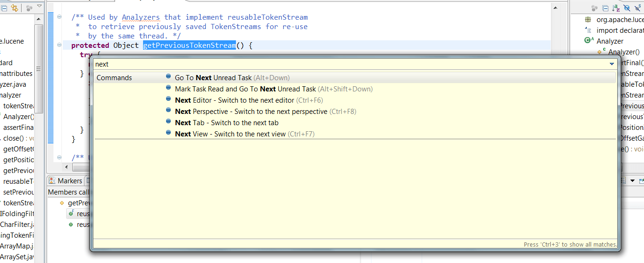Image resolution: width=644 pixels, height=263 pixels.
Task: Click Collapse All icon in Package Explorer toolbar
Action: click(4, 8)
